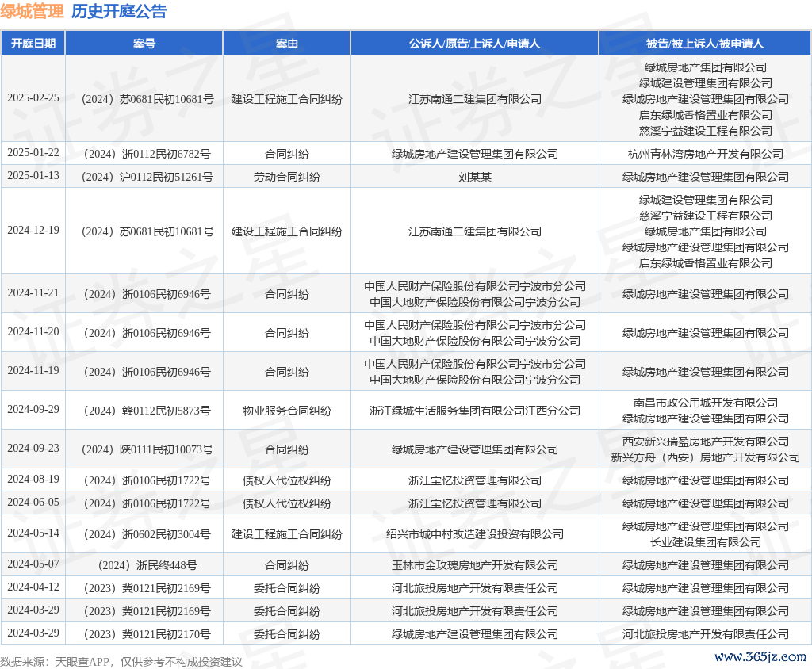Click the date 2024-11-19
This screenshot has width=812, height=669.
33,371
